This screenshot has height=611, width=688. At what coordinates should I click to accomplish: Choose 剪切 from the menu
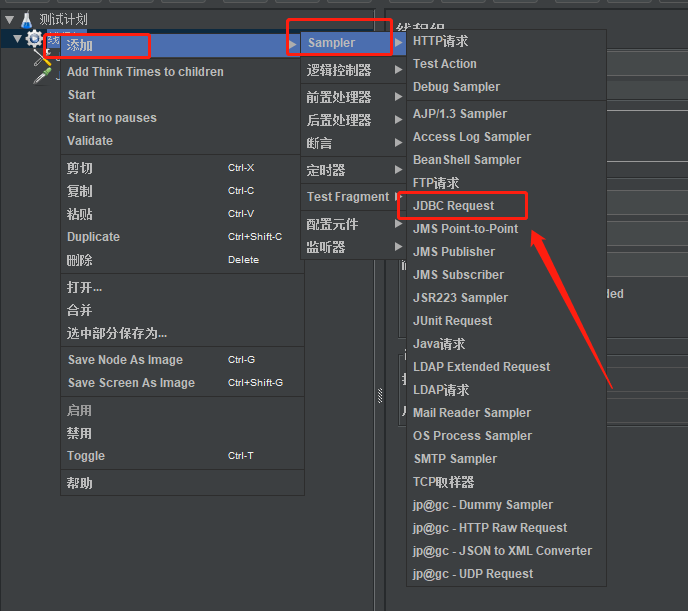coord(181,168)
